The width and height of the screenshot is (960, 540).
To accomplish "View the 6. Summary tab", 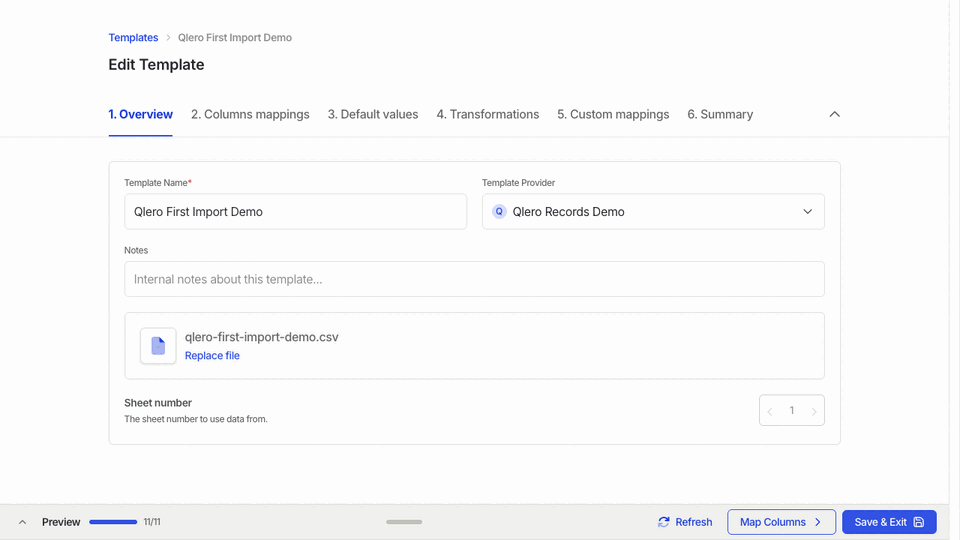I will tap(720, 114).
